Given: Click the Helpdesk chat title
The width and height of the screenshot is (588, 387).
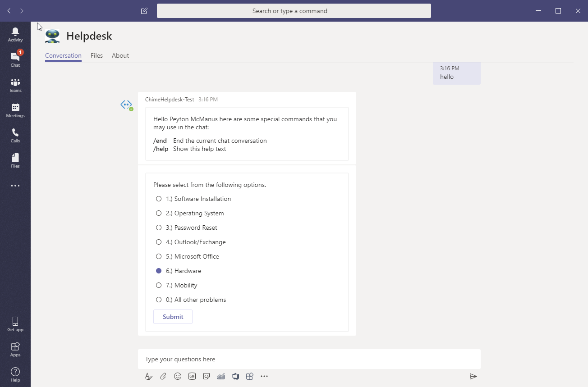Looking at the screenshot, I should coord(89,36).
